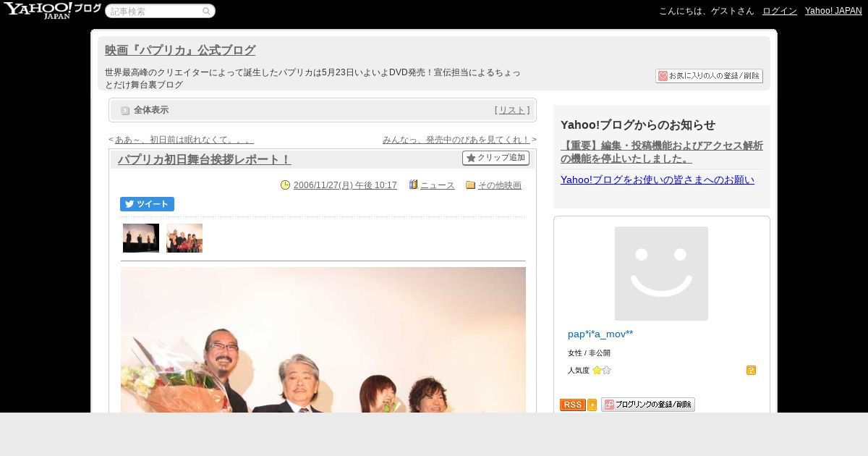Click the Yahoo! JAPAN Blog logo

tap(52, 10)
